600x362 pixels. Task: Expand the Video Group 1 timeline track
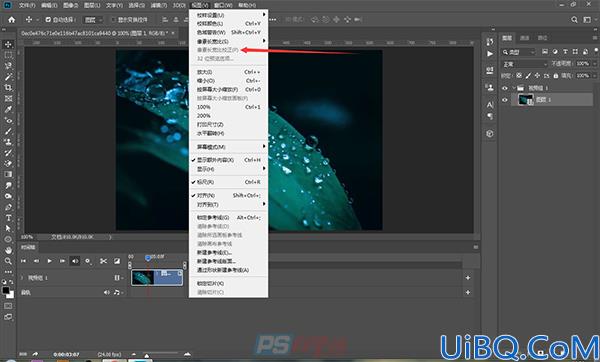[22, 278]
